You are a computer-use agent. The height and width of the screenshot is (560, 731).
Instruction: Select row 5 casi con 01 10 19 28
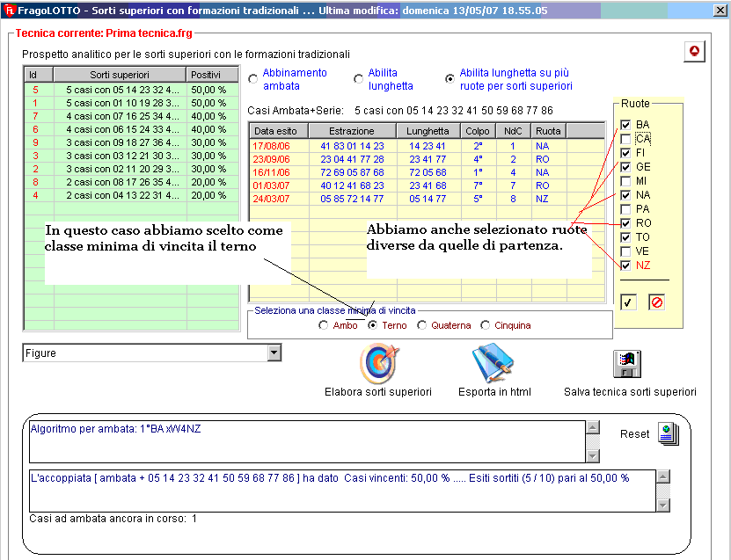coord(121,103)
